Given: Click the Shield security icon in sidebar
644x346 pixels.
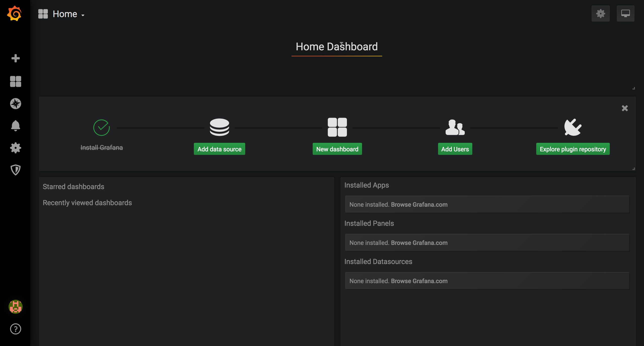Looking at the screenshot, I should pyautogui.click(x=15, y=169).
